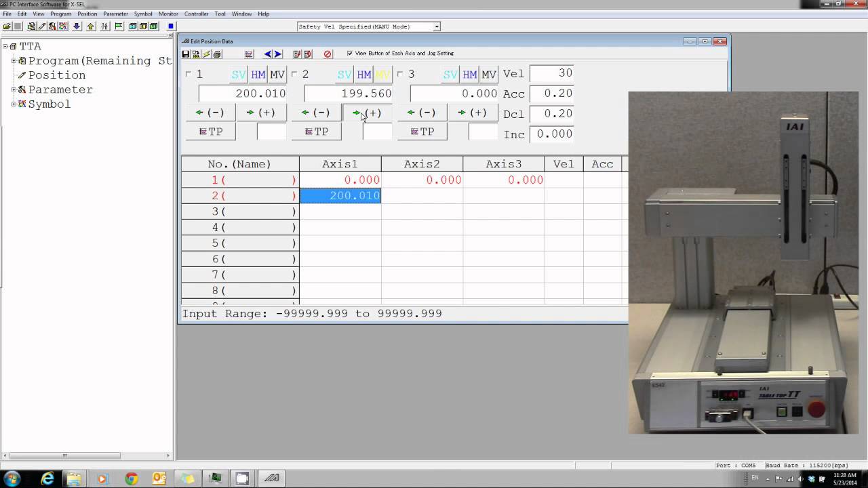Screen dimensions: 868x488
Task: Click the left panel horizontal scrollbar
Action: (86, 455)
